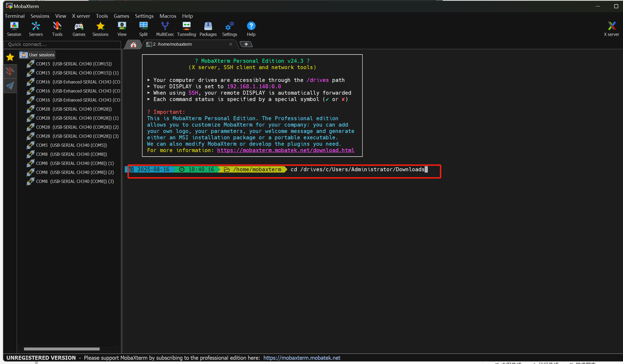Open the Tools menu

point(102,16)
